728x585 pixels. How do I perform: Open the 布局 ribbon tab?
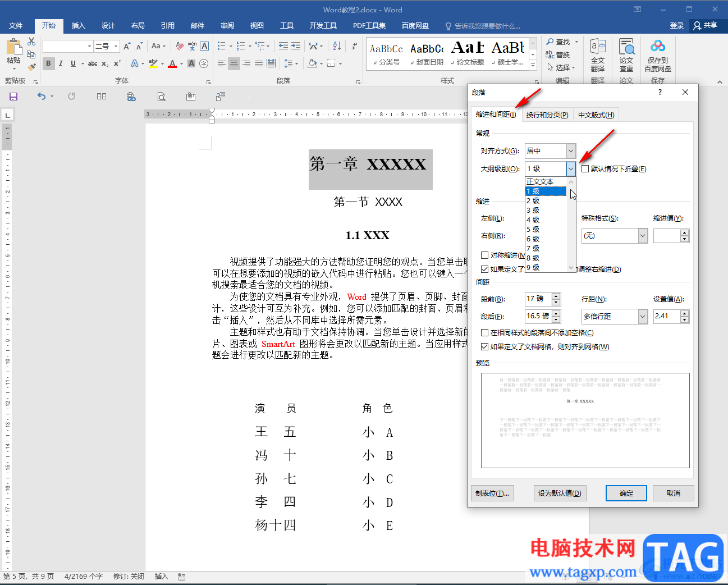click(138, 26)
